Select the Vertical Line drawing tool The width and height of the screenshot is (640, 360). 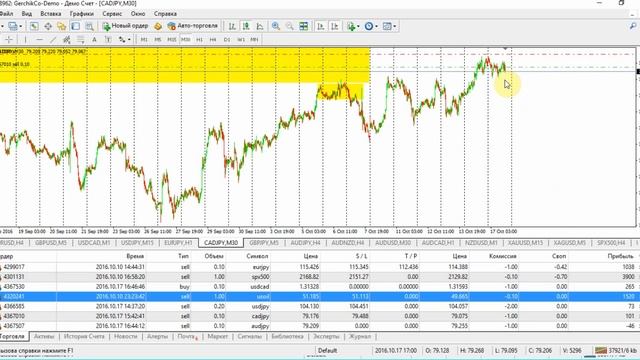point(25,40)
